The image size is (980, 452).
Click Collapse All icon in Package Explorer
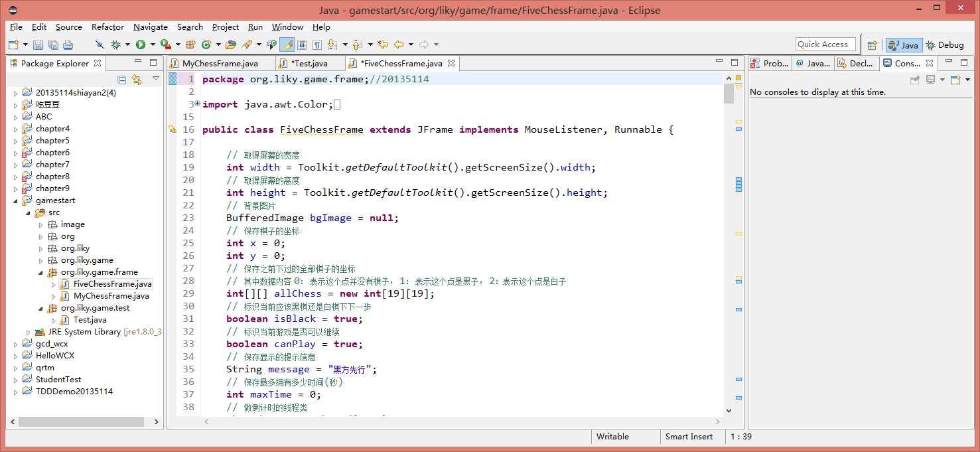(x=121, y=80)
